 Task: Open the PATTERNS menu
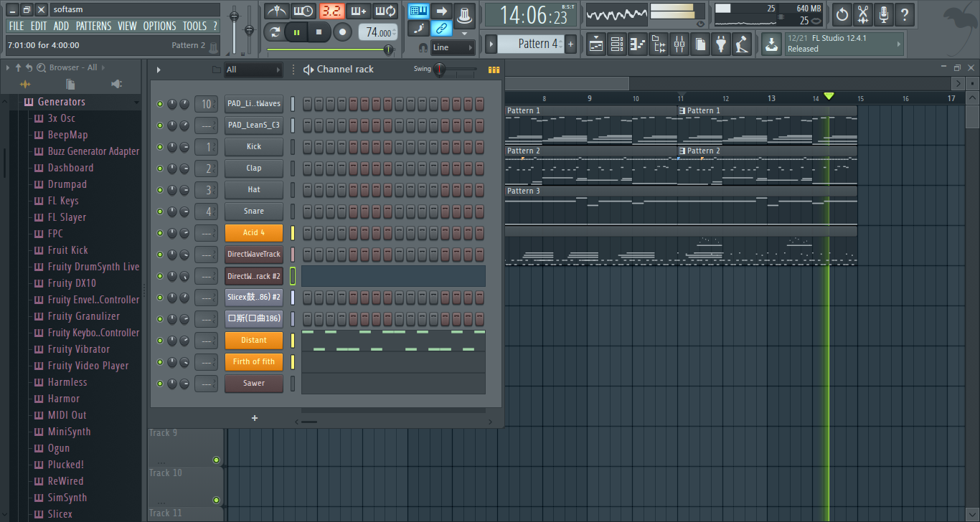point(94,26)
